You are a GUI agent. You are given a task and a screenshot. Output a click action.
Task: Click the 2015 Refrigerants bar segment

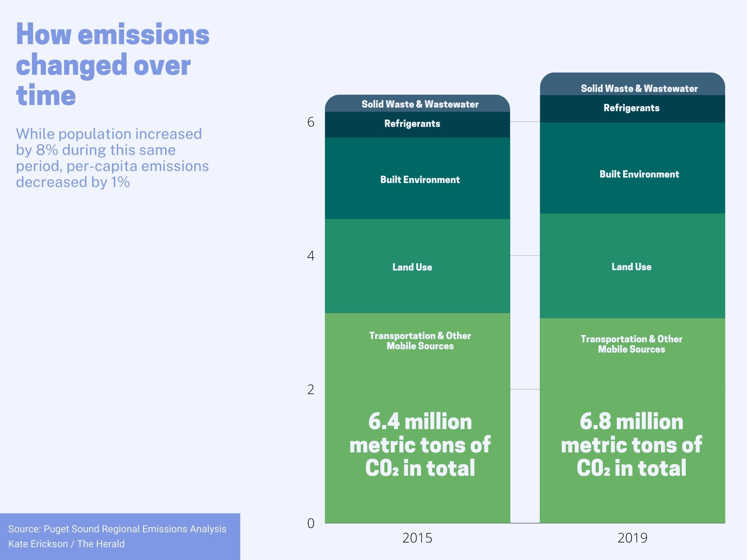(412, 124)
